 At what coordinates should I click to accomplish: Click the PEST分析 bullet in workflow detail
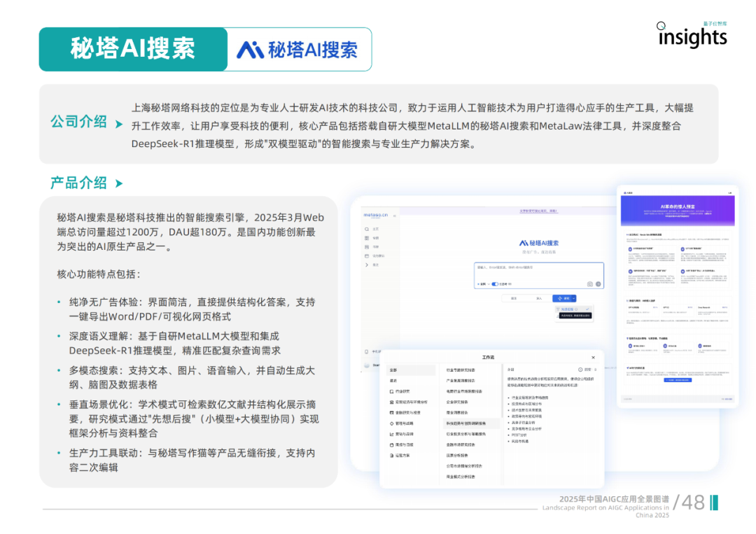coord(519,435)
